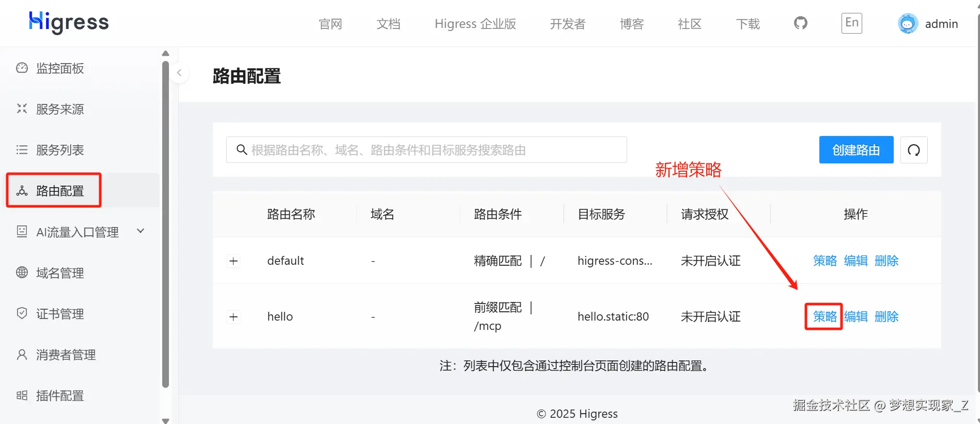Open 域名管理 sidebar label
The width and height of the screenshot is (980, 424).
60,273
